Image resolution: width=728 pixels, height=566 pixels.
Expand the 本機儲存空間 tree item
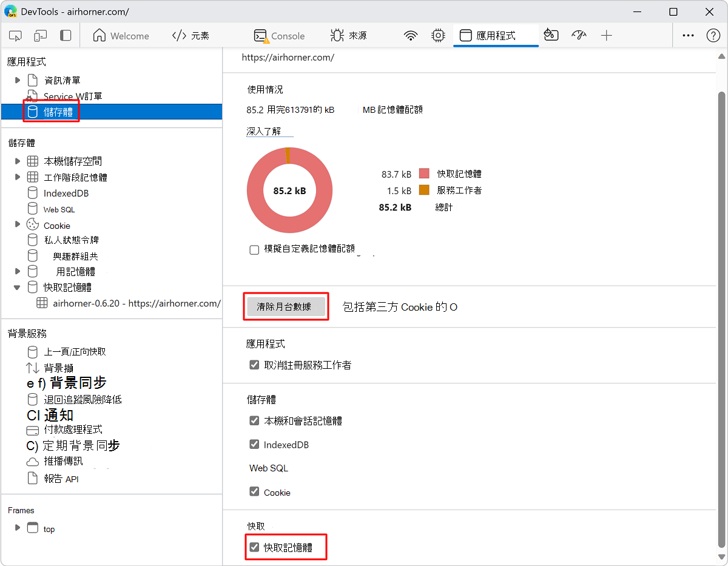[17, 161]
